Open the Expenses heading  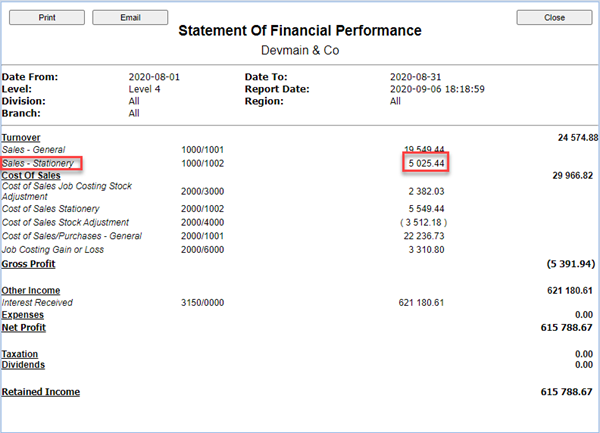pyautogui.click(x=24, y=314)
